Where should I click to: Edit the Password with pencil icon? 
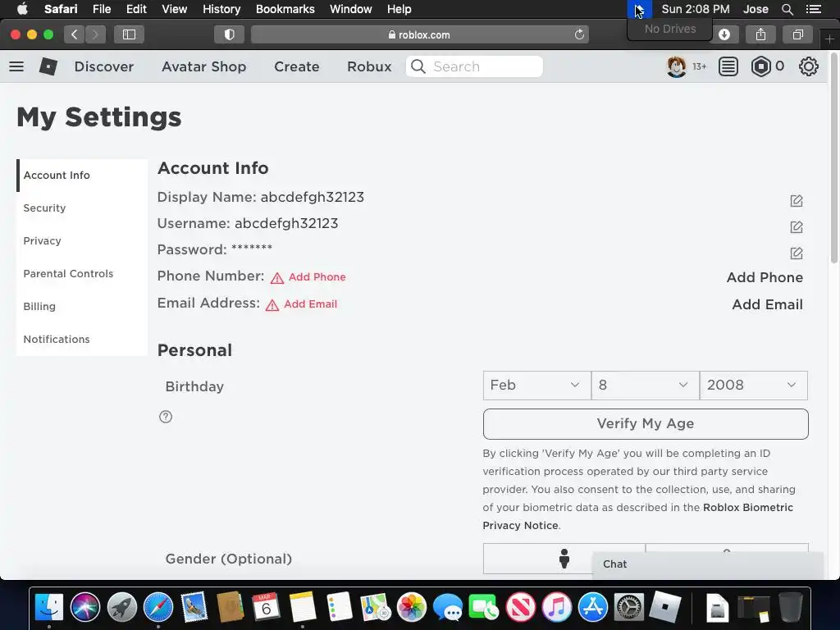pos(796,253)
